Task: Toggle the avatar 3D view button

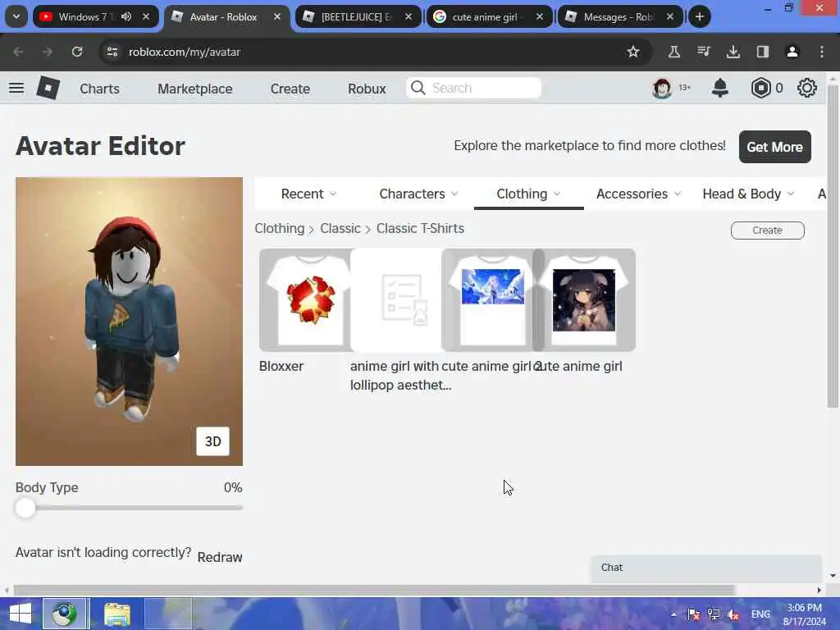Action: tap(212, 441)
